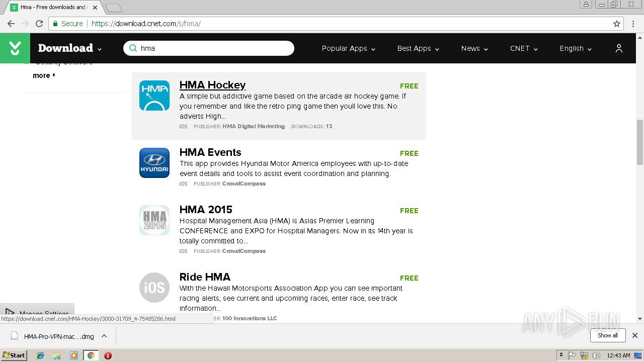The width and height of the screenshot is (644, 362).
Task: Click the FREE label for HMA Events
Action: 409,153
